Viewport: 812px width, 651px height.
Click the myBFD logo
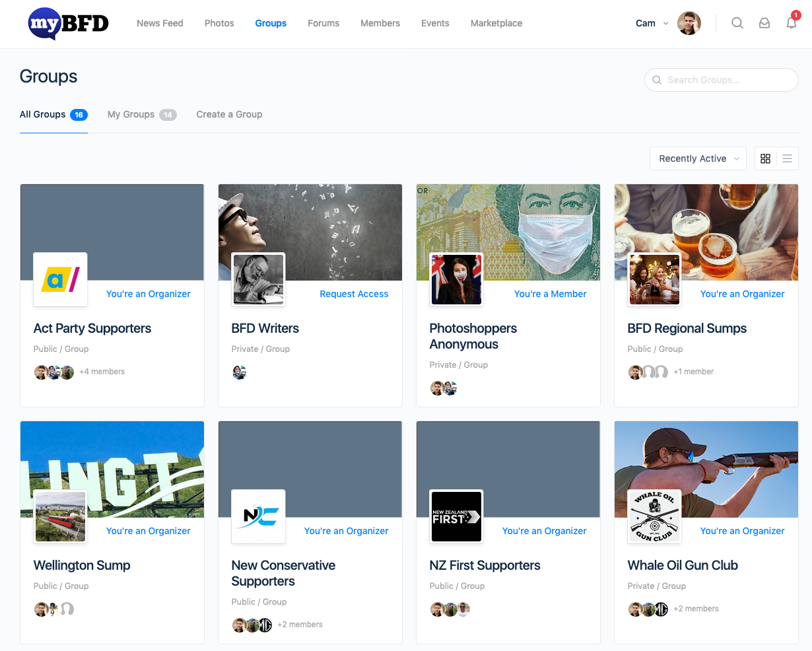tap(68, 24)
